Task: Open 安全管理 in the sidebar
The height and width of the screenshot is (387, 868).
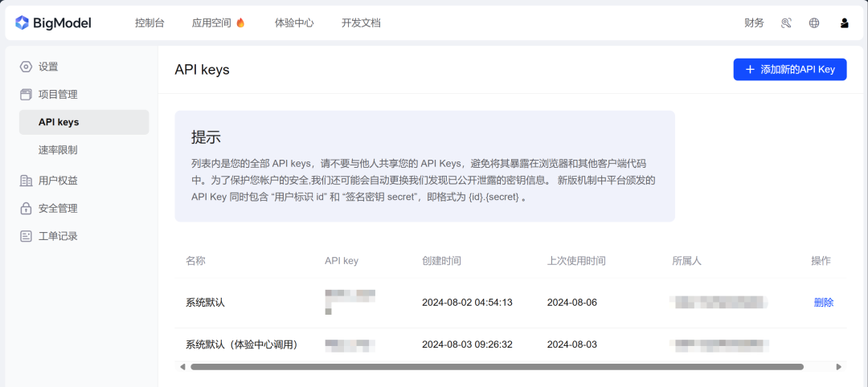Action: coord(58,209)
